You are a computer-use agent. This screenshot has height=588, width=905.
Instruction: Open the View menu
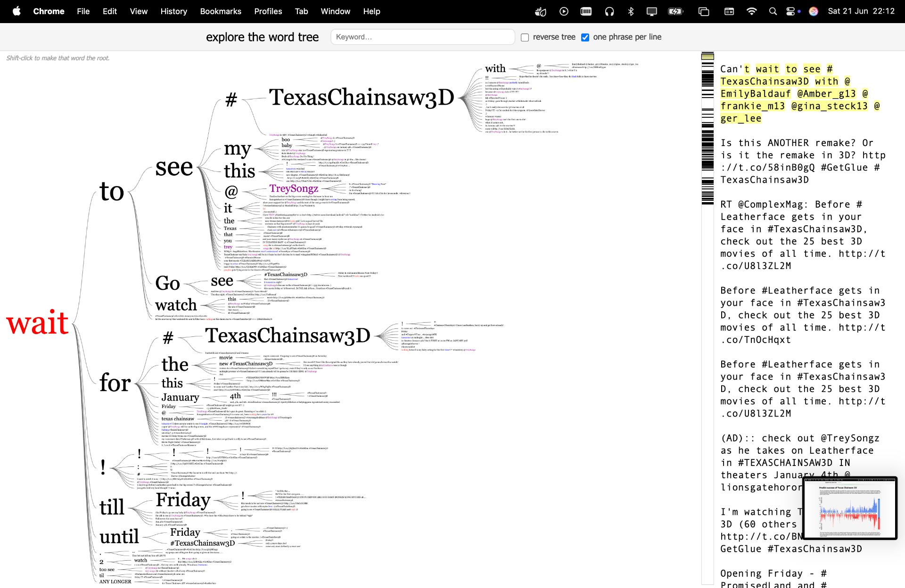click(139, 11)
